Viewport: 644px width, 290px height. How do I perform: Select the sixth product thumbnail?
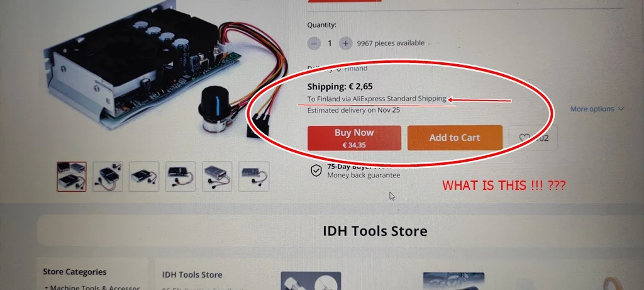254,177
